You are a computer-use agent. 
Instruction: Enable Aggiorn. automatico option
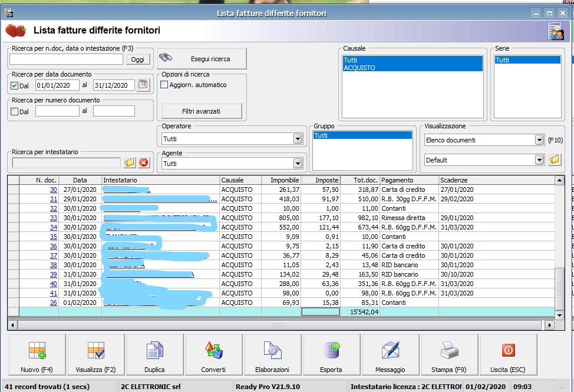click(164, 85)
